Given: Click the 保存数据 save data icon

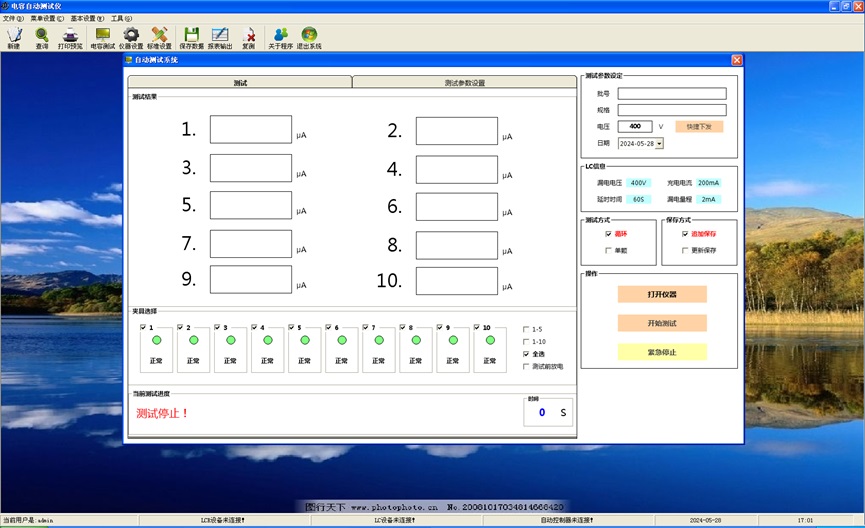Looking at the screenshot, I should (191, 36).
